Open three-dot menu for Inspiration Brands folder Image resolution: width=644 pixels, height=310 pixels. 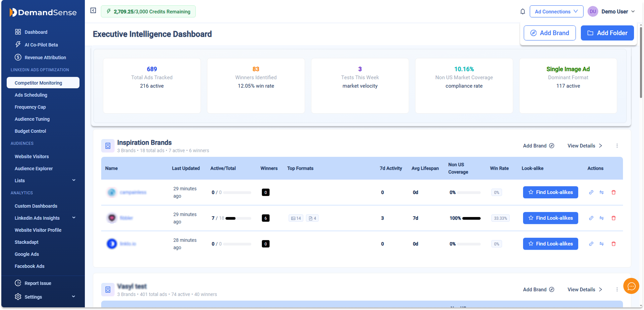617,146
